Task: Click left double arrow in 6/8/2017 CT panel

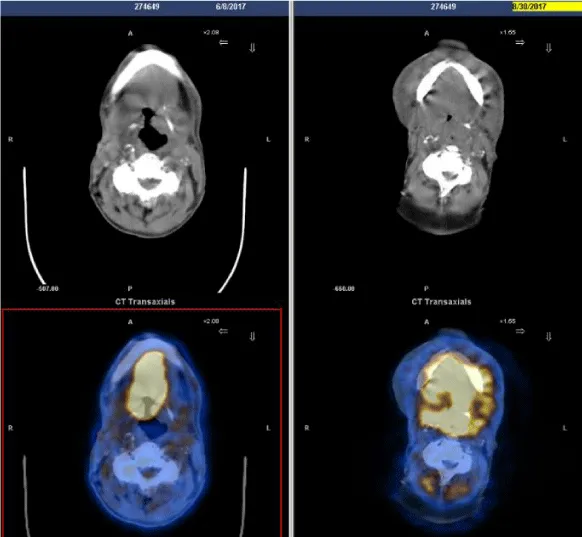Action: (223, 43)
